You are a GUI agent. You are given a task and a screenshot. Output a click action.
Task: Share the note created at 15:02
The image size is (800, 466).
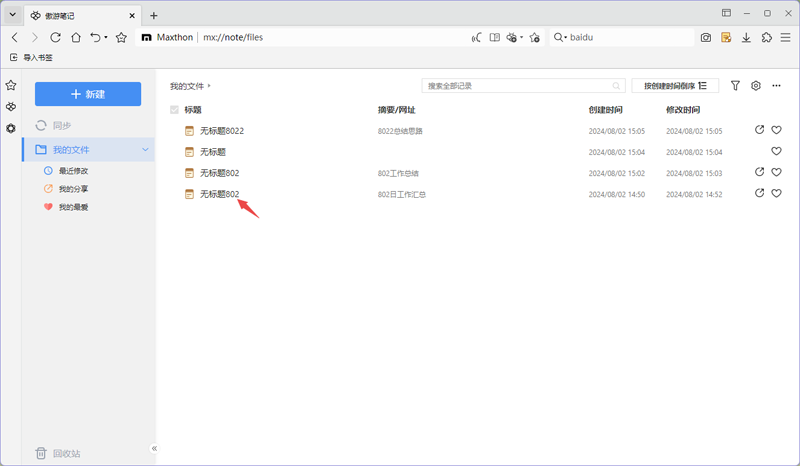(x=759, y=172)
